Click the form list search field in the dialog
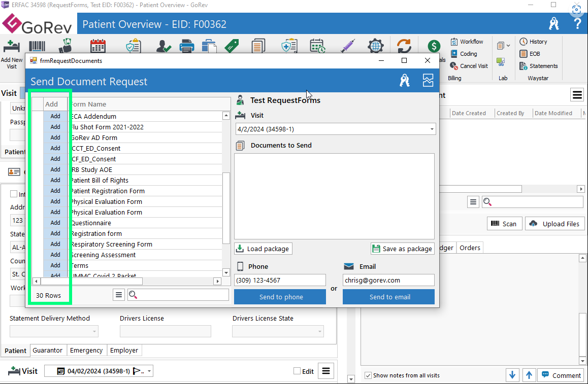Viewport: 588px width, 384px height. click(178, 295)
